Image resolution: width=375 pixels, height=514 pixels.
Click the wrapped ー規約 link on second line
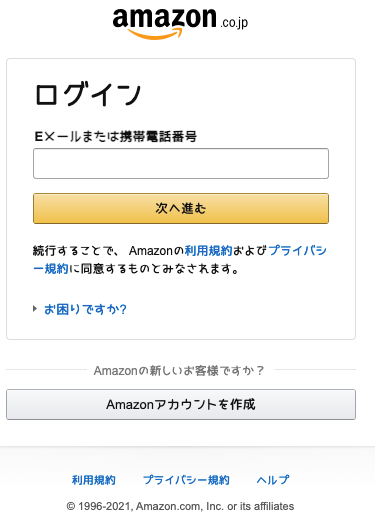(x=51, y=268)
